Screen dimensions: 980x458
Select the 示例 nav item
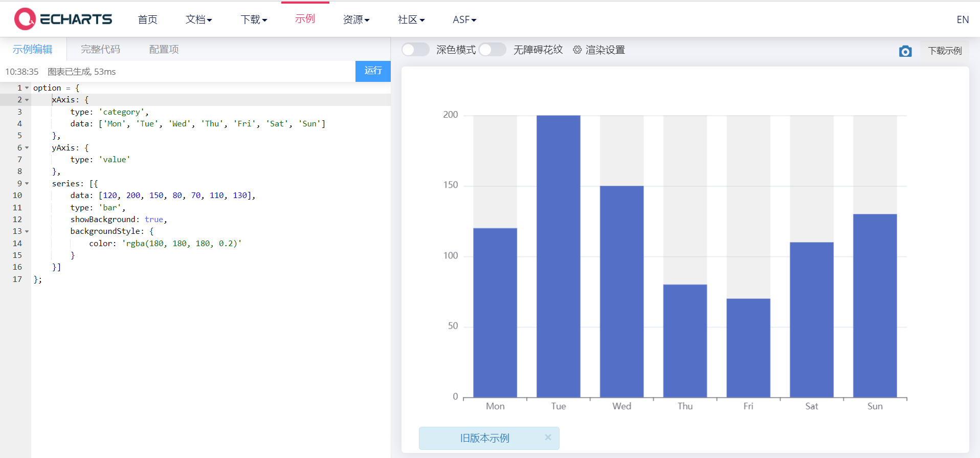click(305, 19)
